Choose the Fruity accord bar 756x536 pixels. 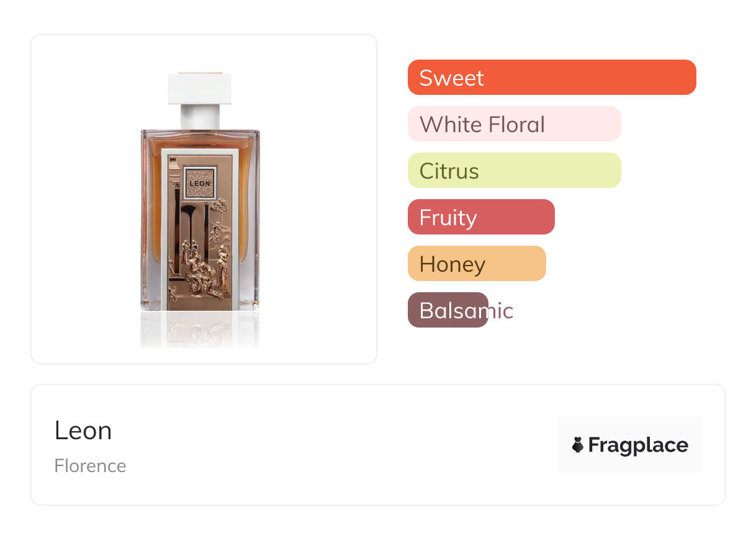480,217
